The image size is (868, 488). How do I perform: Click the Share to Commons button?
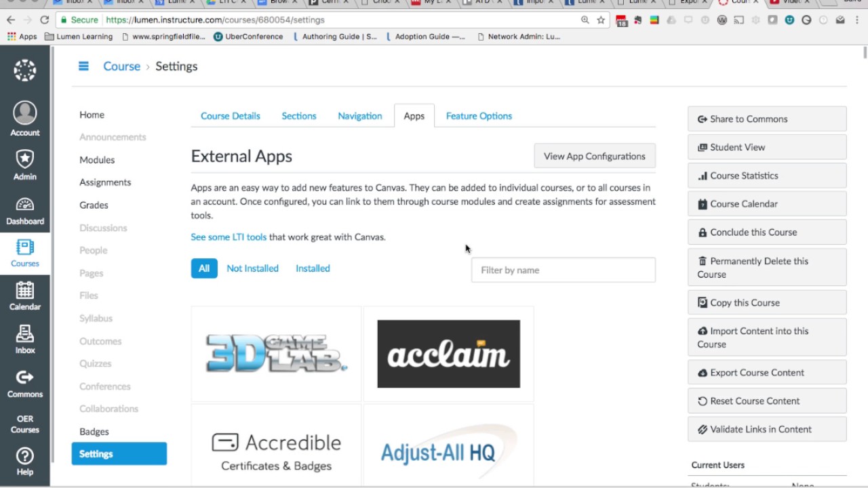[767, 119]
